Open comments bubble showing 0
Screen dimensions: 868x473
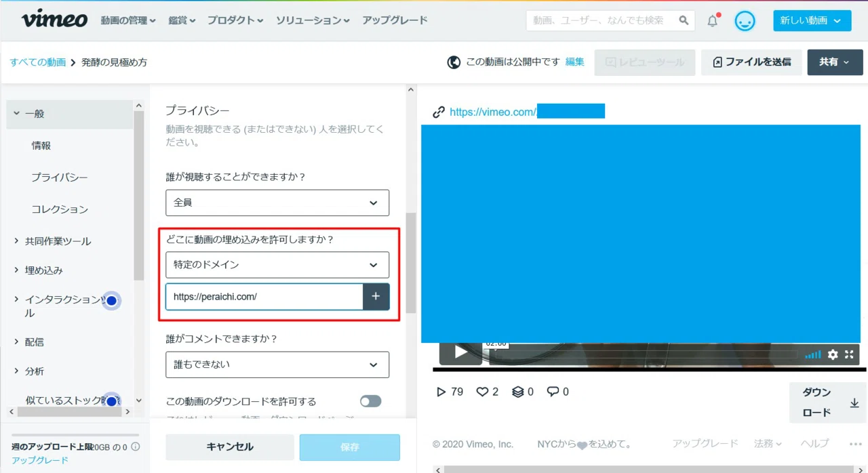[x=558, y=392]
